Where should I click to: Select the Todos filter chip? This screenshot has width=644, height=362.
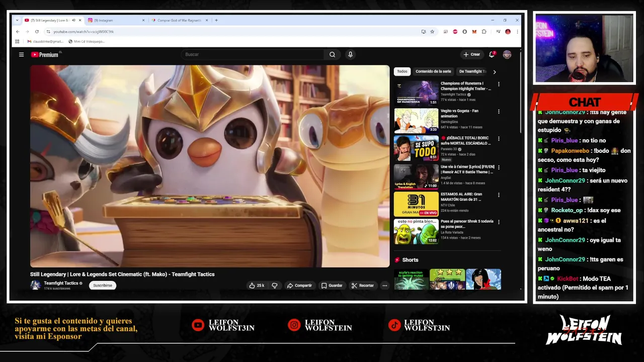402,71
